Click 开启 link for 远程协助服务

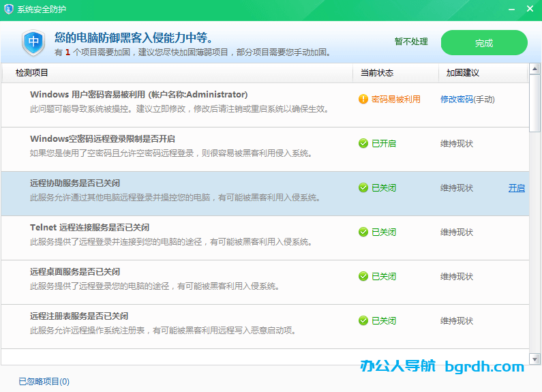(x=516, y=188)
